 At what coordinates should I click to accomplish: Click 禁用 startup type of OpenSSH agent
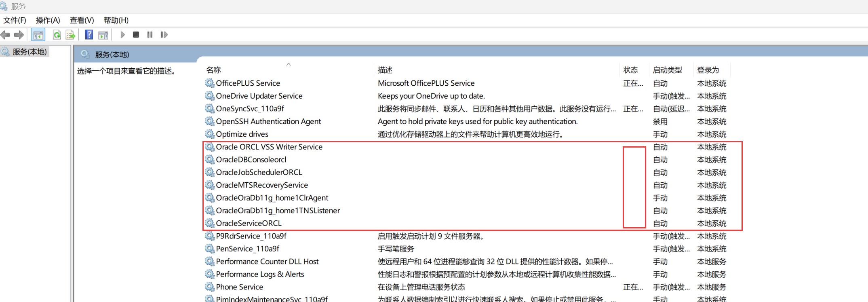pos(660,121)
